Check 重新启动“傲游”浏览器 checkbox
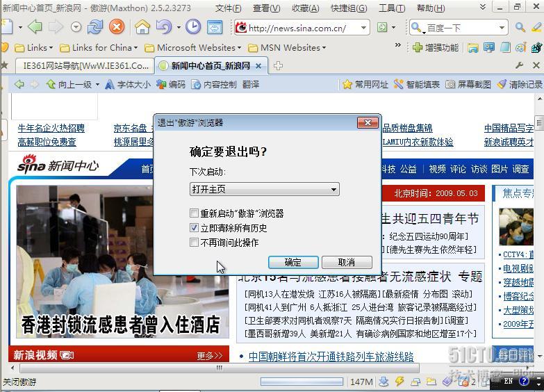Viewport: 544px width, 392px height. click(x=194, y=213)
